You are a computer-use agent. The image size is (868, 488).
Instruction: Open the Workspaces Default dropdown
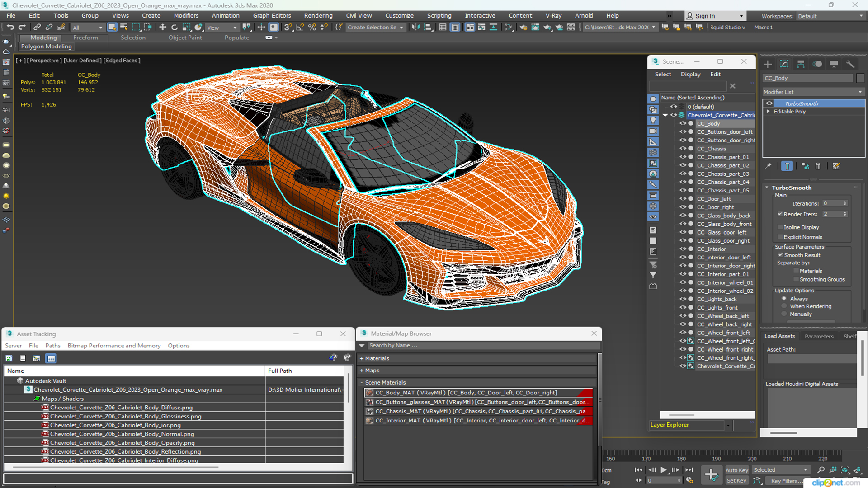point(830,16)
